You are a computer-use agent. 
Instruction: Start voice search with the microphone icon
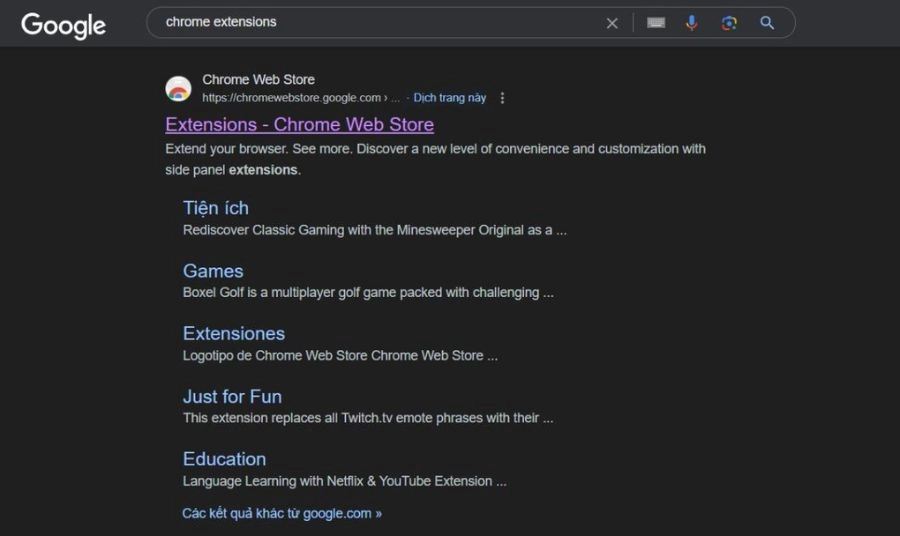click(692, 23)
